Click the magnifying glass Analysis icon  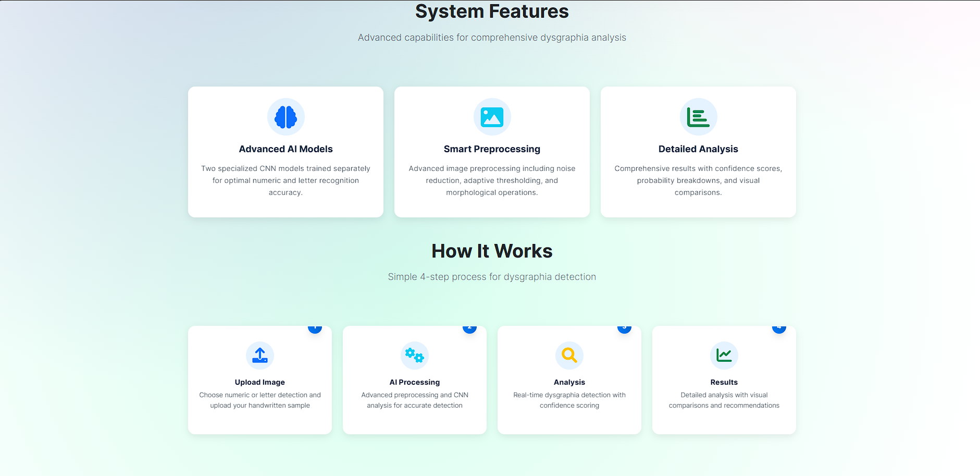(x=569, y=356)
